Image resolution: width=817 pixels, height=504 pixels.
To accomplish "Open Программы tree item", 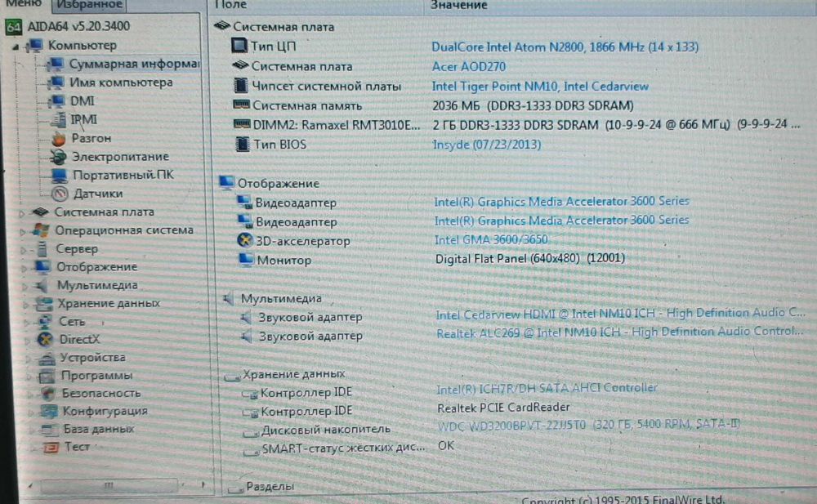I will tap(96, 375).
